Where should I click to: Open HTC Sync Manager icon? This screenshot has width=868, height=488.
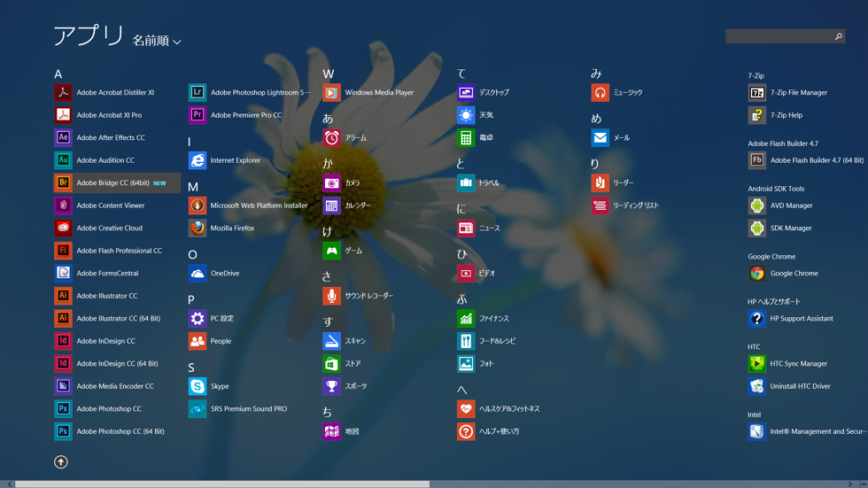coord(757,363)
